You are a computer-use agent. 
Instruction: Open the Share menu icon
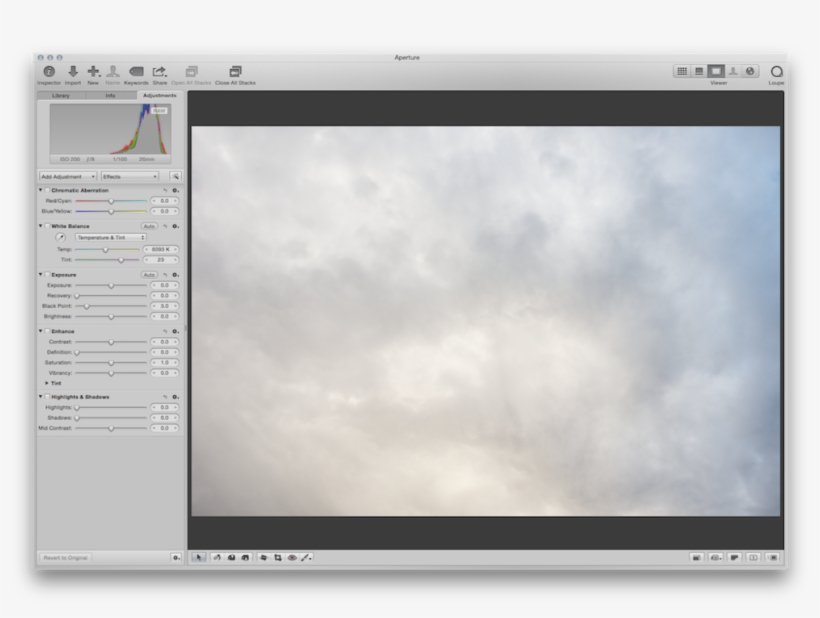coord(159,72)
